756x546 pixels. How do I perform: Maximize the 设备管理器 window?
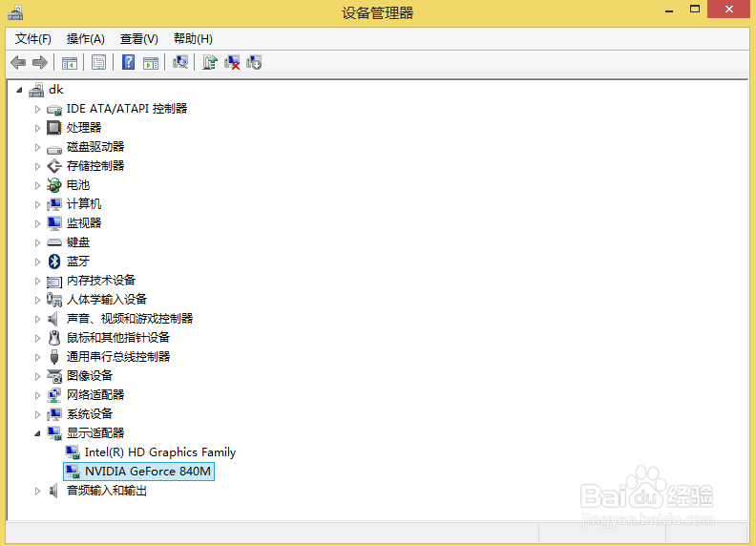coord(695,10)
